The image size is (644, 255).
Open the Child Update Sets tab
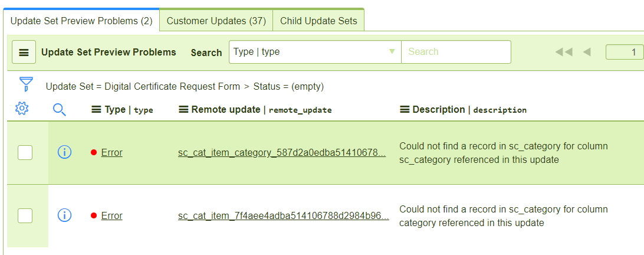click(318, 21)
